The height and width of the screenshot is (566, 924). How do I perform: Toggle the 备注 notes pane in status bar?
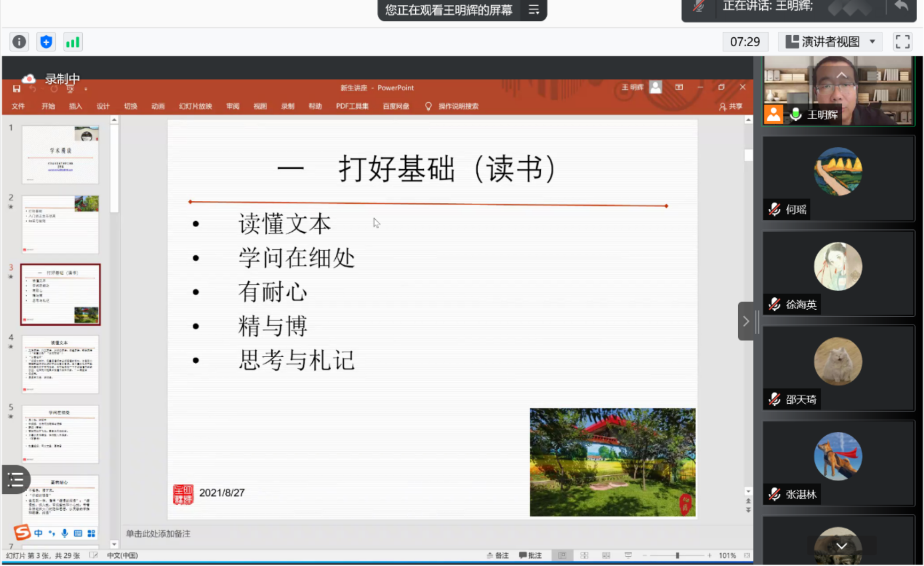coord(497,555)
